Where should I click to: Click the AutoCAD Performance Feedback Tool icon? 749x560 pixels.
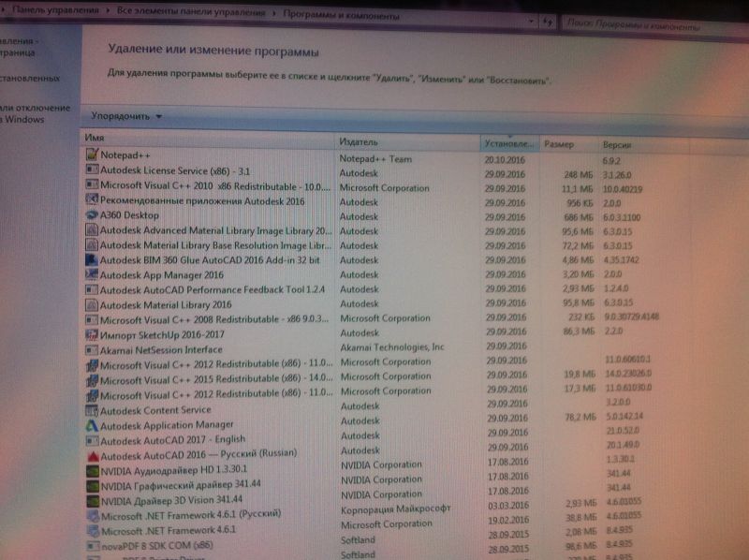(x=92, y=289)
